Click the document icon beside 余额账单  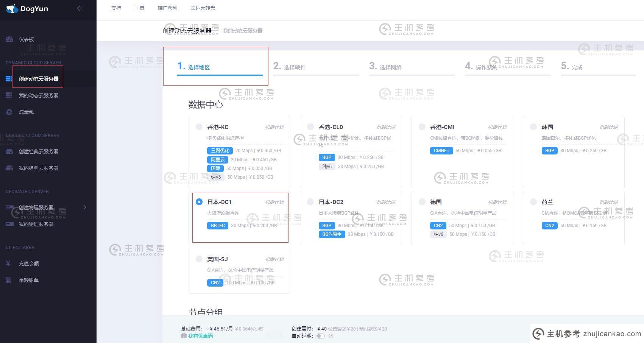click(x=8, y=280)
